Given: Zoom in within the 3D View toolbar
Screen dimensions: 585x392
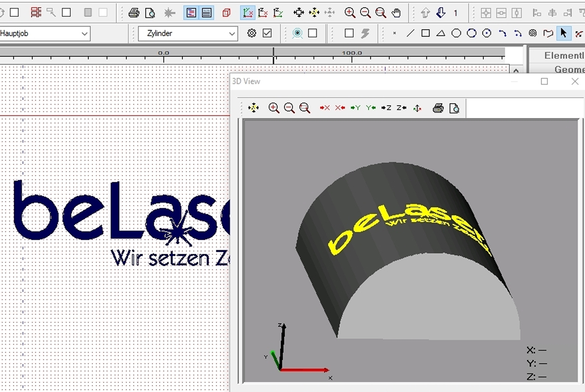Looking at the screenshot, I should point(274,108).
